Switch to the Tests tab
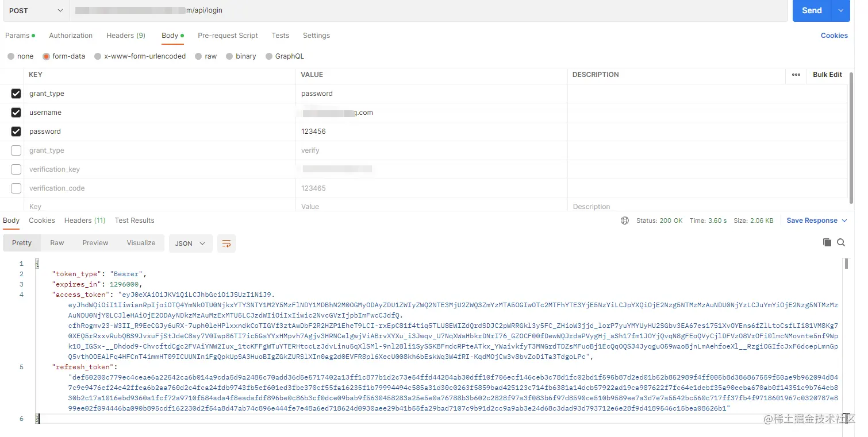 pyautogui.click(x=281, y=36)
